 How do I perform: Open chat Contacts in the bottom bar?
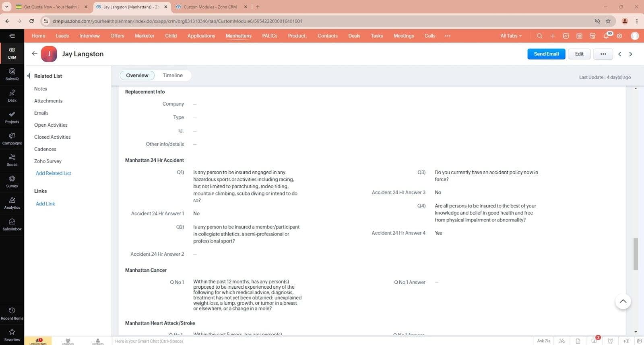[98, 341]
